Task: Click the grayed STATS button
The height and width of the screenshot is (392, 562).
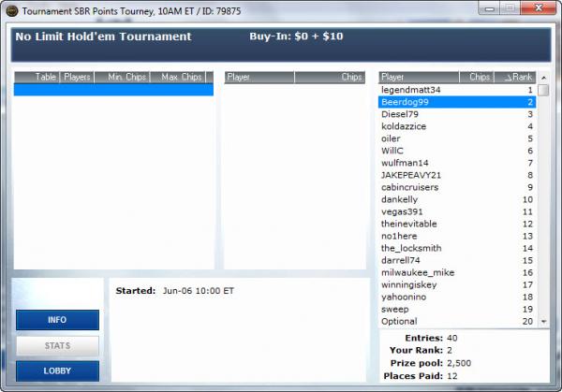Action: (x=57, y=345)
